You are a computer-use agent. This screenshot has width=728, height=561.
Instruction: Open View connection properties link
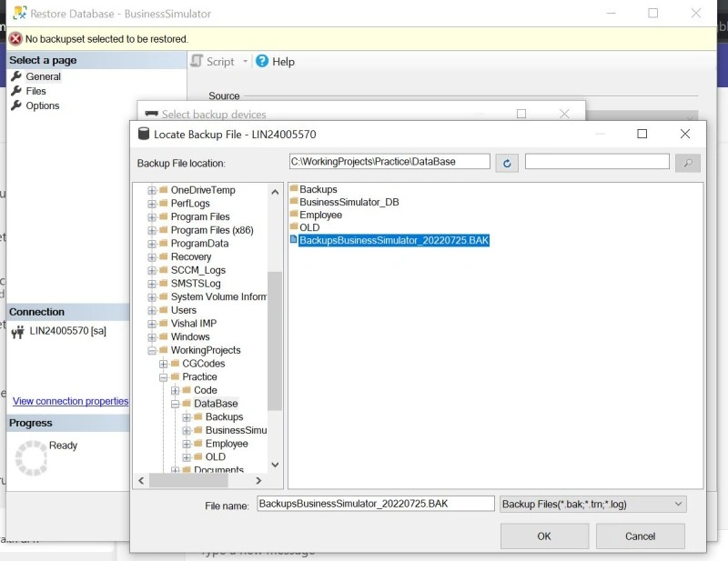coord(71,401)
